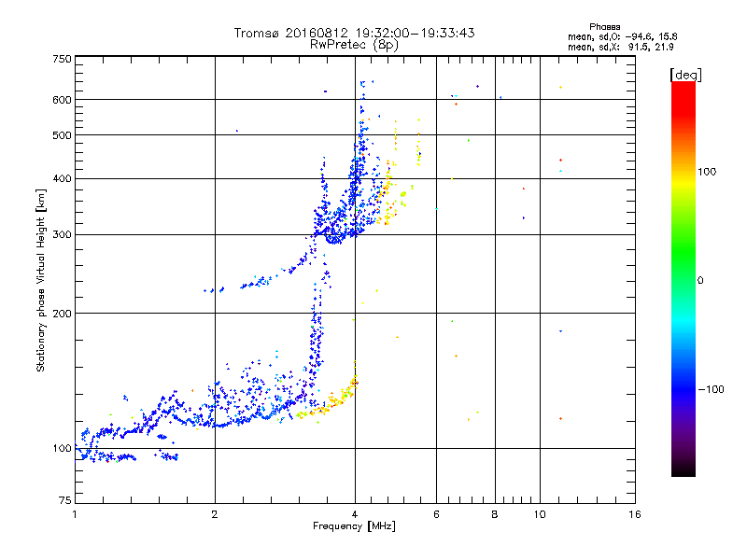Click the colorbar tick label '0'
The image size is (747, 560).
click(x=699, y=281)
